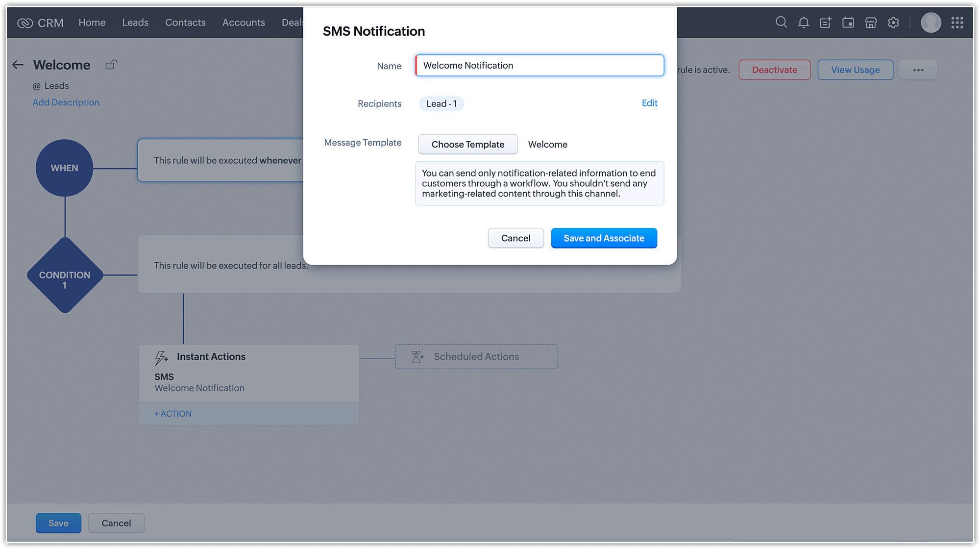The width and height of the screenshot is (980, 549).
Task: Click the Welcome Notification name input field
Action: [x=539, y=65]
